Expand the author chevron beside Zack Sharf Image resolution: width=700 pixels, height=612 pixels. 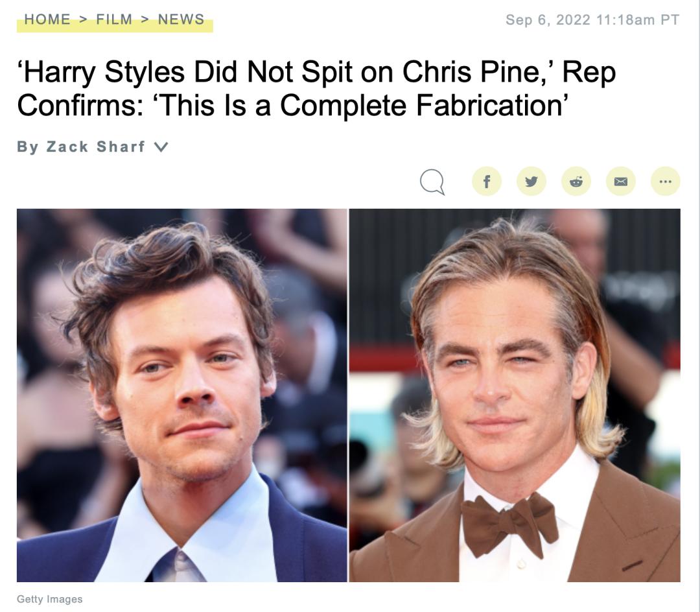[161, 147]
